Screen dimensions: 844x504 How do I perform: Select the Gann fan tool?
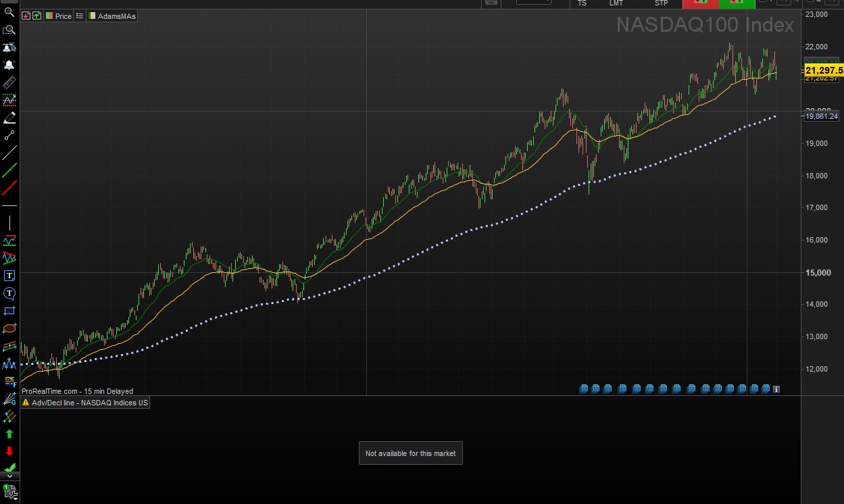pyautogui.click(x=9, y=399)
